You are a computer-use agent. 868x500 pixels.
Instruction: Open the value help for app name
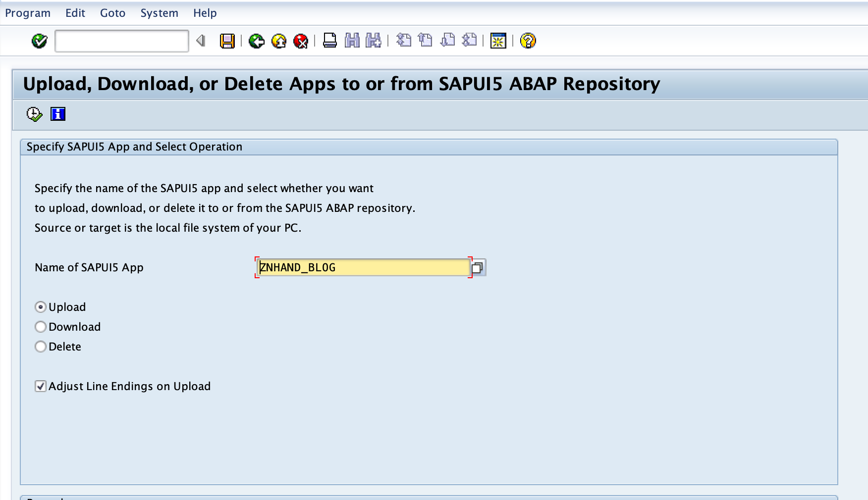478,268
